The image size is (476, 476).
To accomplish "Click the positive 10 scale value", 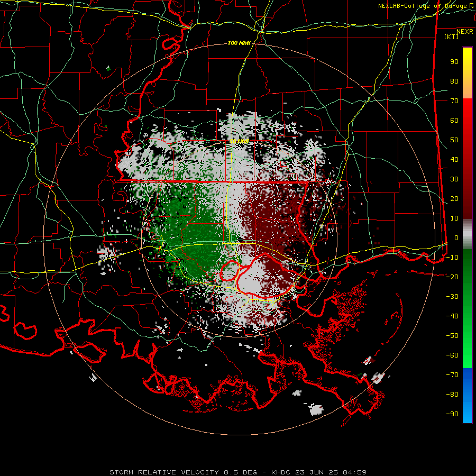I will (454, 218).
